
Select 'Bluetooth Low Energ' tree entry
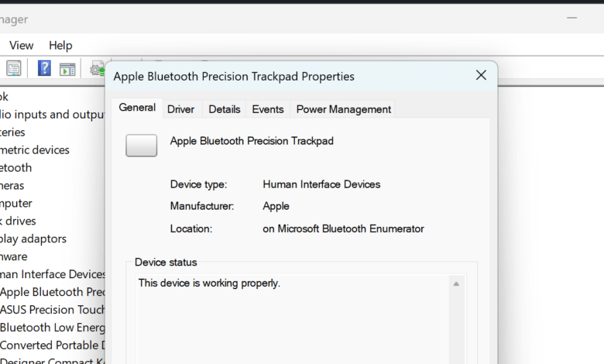(53, 328)
